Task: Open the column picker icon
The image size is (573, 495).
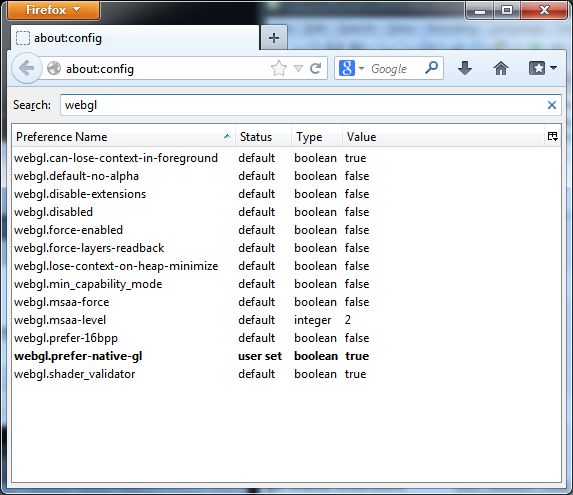Action: 553,137
